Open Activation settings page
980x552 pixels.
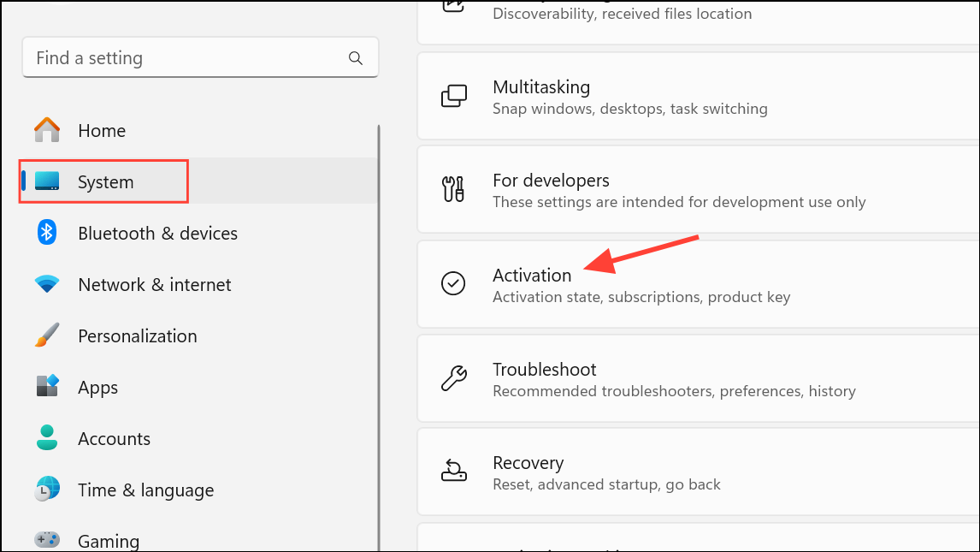(x=532, y=276)
